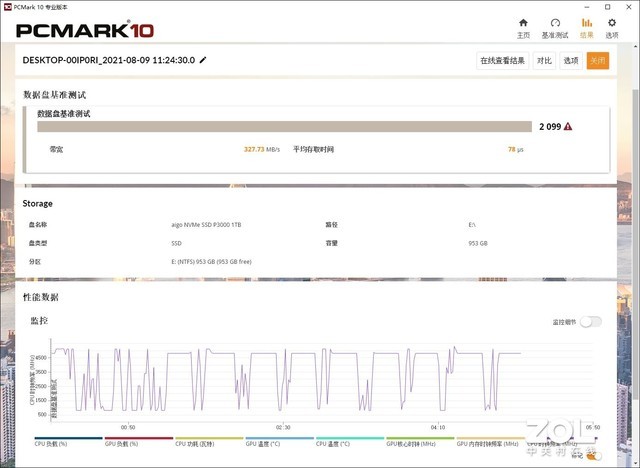The image size is (640, 468).
Task: Click the 02:30 time axis label
Action: click(x=283, y=427)
